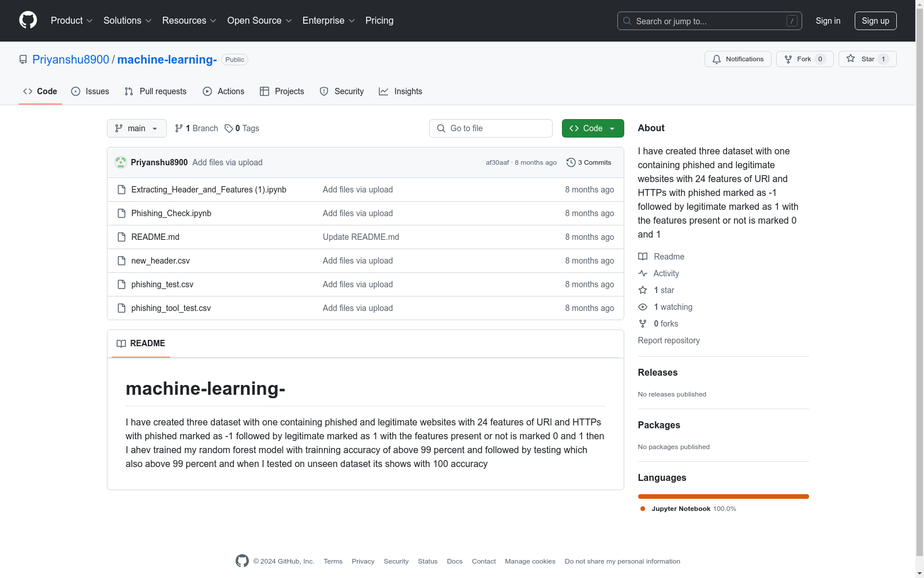The image size is (924, 578).
Task: Expand the Product menu
Action: click(72, 21)
